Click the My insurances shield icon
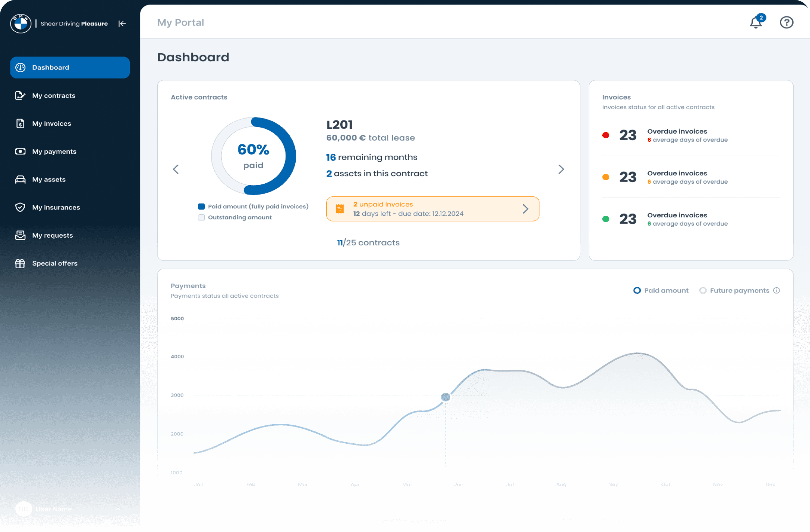Image resolution: width=810 pixels, height=532 pixels. click(20, 207)
